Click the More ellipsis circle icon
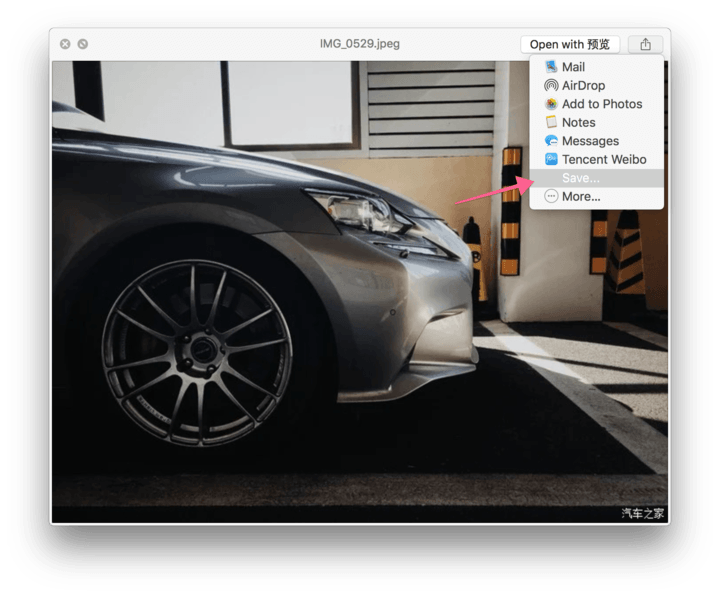 click(x=551, y=196)
